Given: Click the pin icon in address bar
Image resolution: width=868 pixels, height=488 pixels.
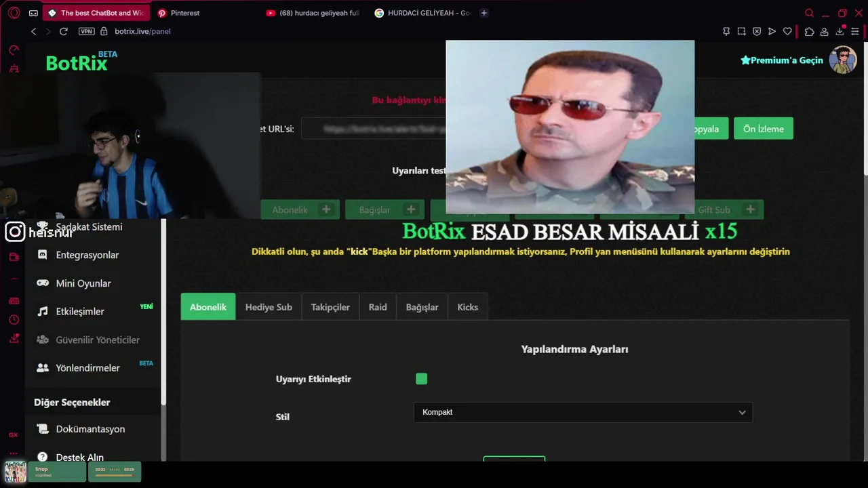Looking at the screenshot, I should point(726,31).
